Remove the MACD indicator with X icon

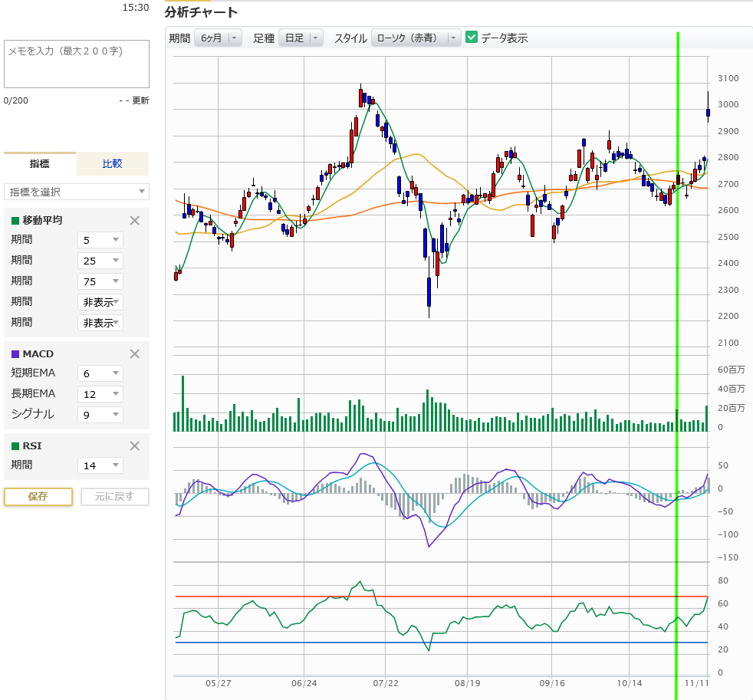click(135, 354)
